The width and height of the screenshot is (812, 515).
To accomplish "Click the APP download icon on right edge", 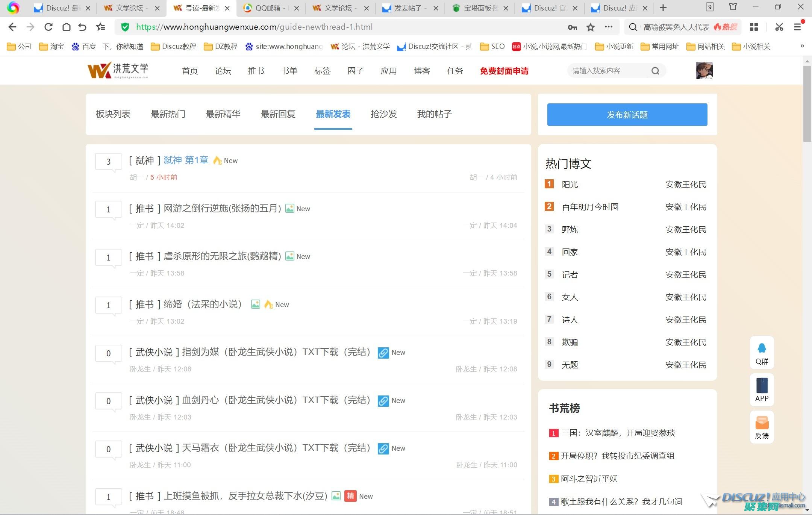I will [762, 390].
